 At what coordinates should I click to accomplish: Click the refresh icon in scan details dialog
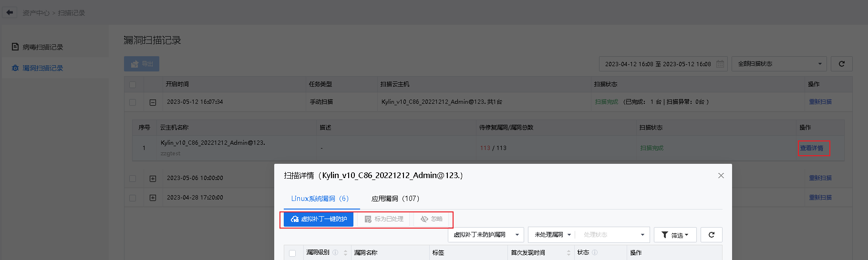(x=712, y=235)
